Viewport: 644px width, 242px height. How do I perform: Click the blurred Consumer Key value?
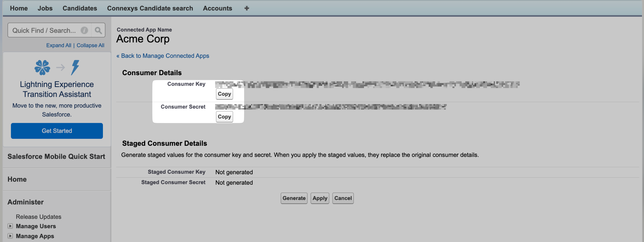click(367, 84)
